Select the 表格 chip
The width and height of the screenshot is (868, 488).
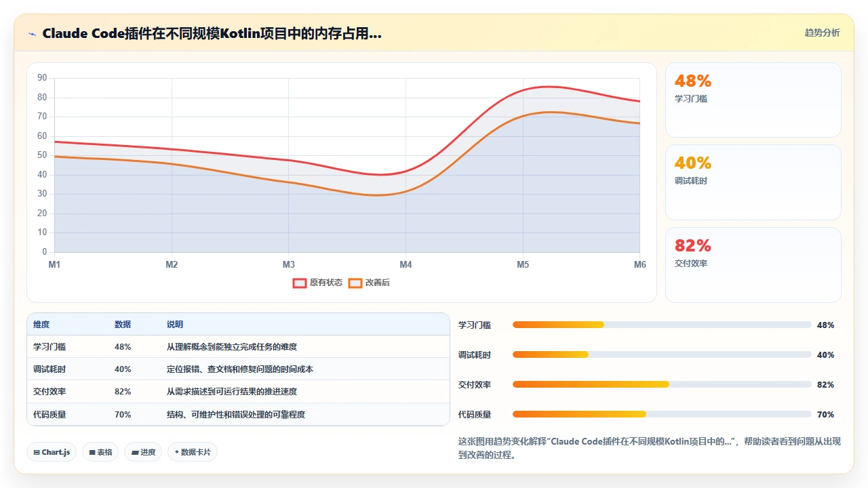100,452
